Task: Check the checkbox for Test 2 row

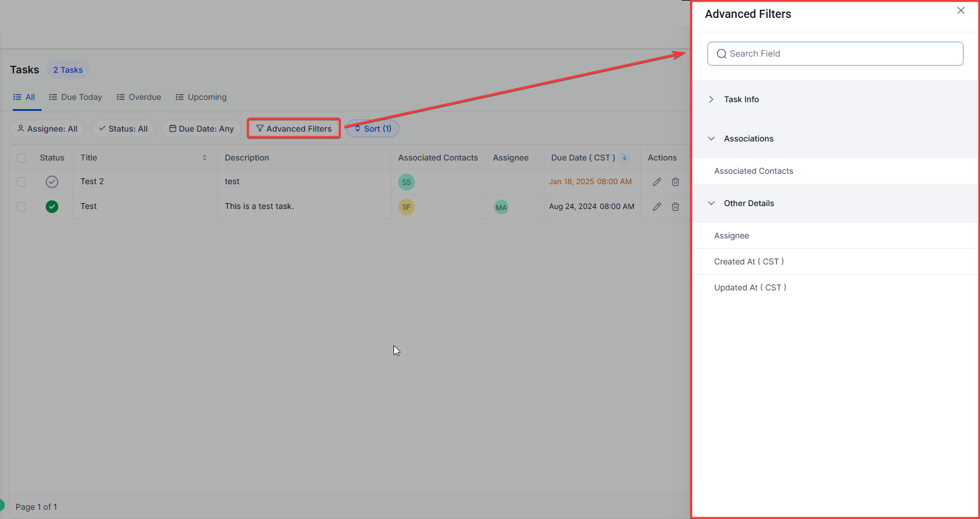Action: click(21, 182)
